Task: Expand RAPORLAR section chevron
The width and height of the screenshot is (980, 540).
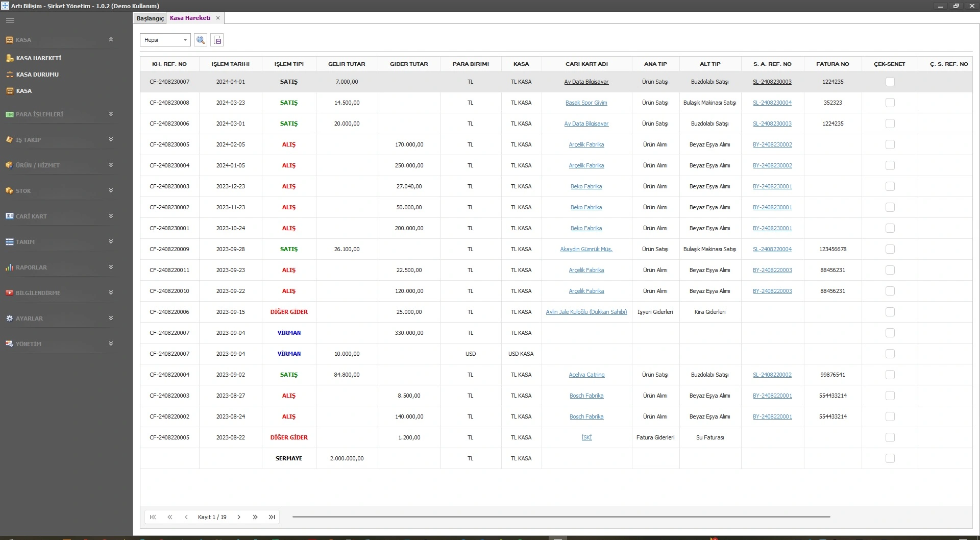Action: 111,267
